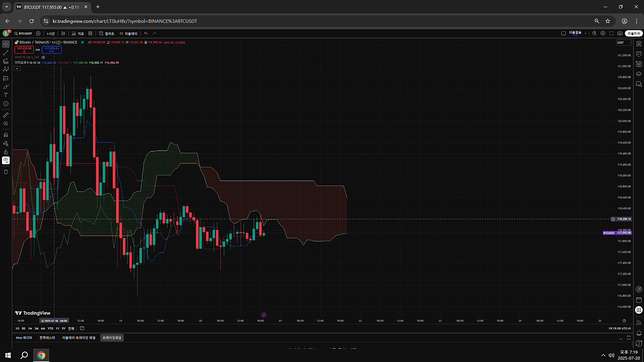Open the watchlist panel icon
644x362 pixels.
(639, 44)
